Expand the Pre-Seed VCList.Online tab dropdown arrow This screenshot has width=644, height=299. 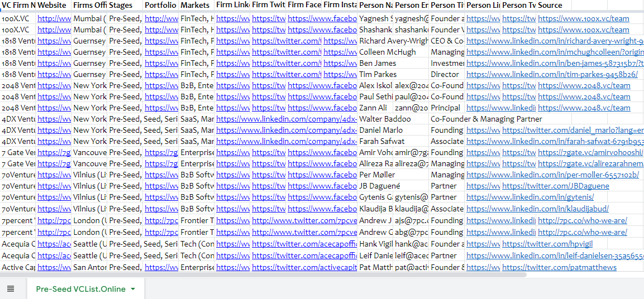133,289
